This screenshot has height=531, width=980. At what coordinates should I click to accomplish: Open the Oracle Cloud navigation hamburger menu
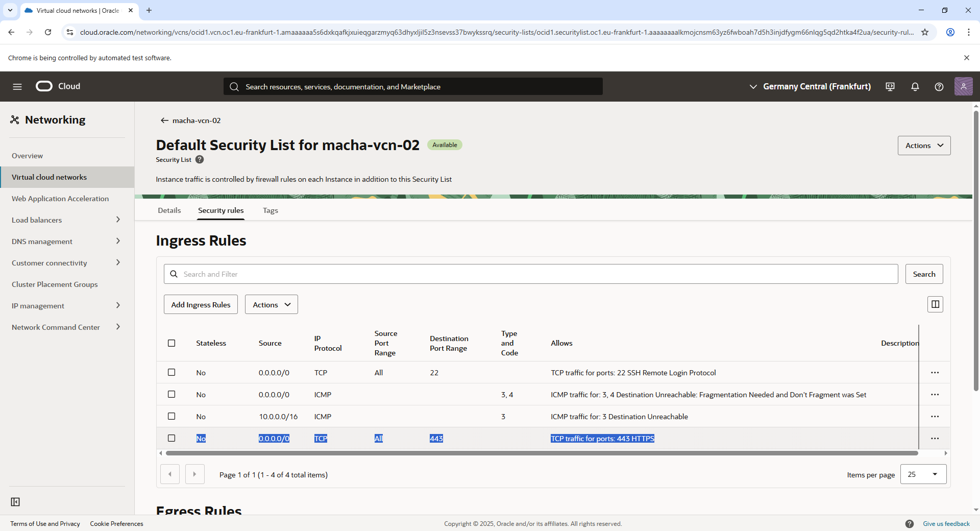[x=17, y=87]
